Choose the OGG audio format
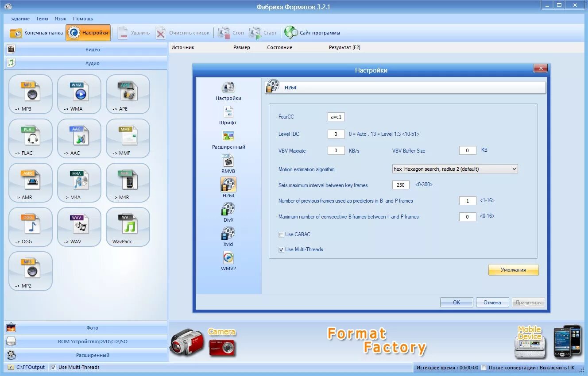This screenshot has height=376, width=588. [31, 226]
